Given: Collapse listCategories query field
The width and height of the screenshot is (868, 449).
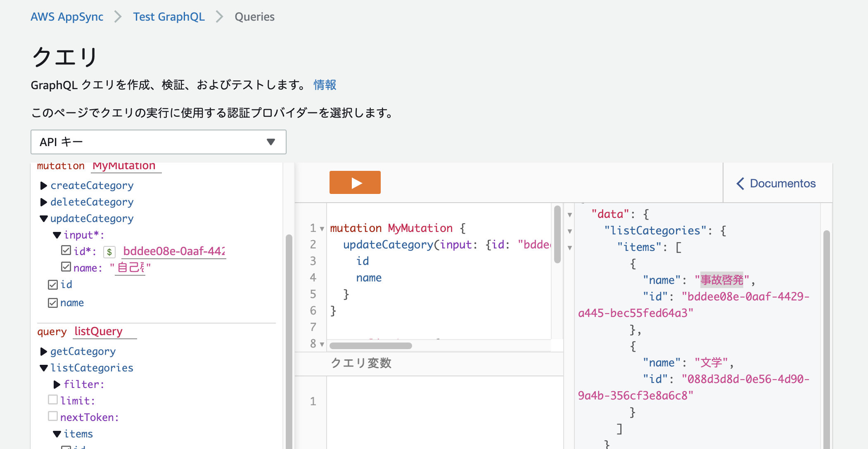Looking at the screenshot, I should tap(43, 368).
